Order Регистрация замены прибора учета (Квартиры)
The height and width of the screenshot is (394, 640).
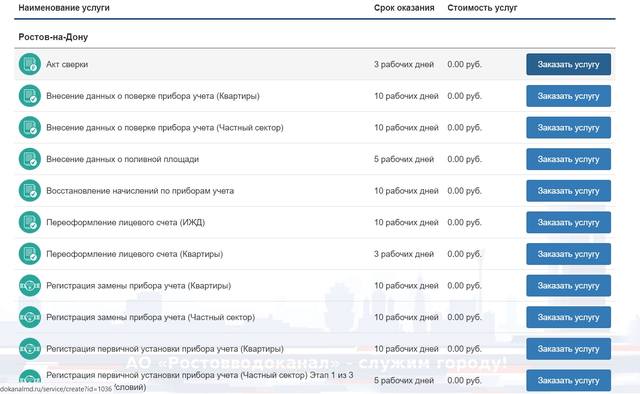point(568,286)
